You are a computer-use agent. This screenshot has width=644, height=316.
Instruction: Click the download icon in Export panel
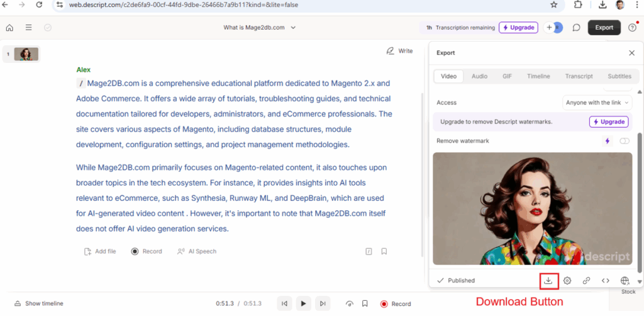pyautogui.click(x=548, y=281)
